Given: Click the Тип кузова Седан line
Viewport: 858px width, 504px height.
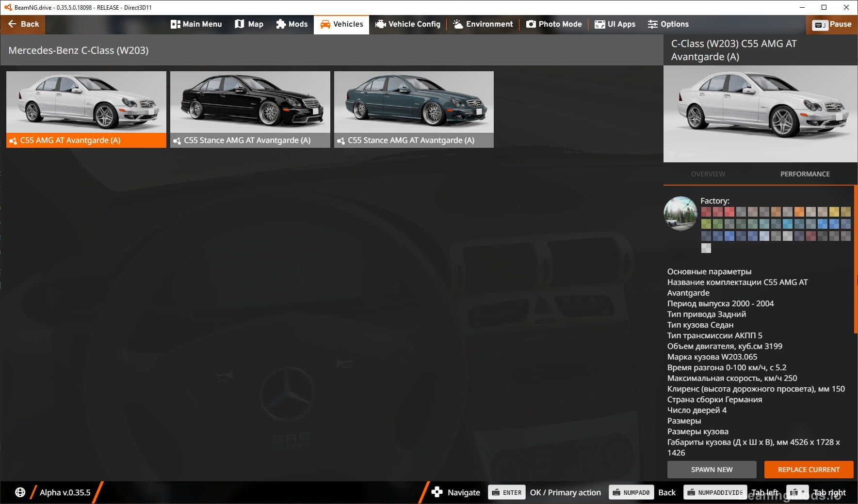Looking at the screenshot, I should click(x=700, y=325).
